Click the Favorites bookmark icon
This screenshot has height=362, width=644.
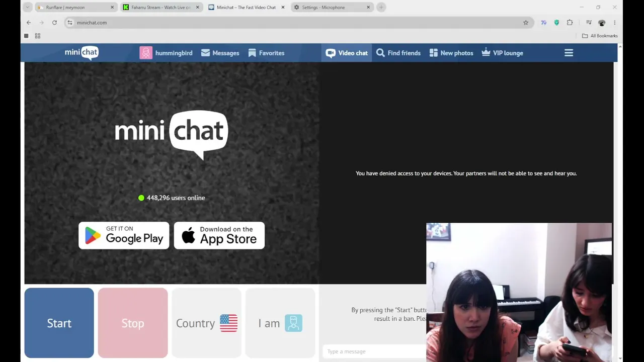click(x=252, y=53)
